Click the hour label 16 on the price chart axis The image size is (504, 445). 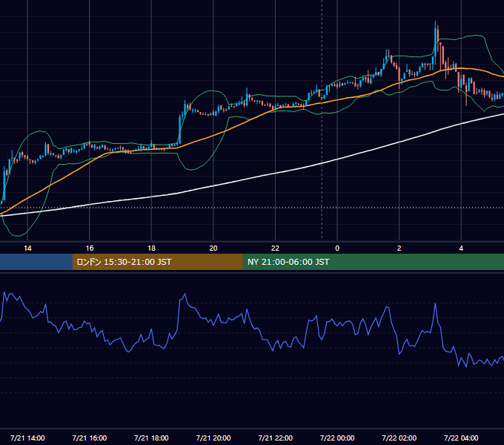pos(90,248)
